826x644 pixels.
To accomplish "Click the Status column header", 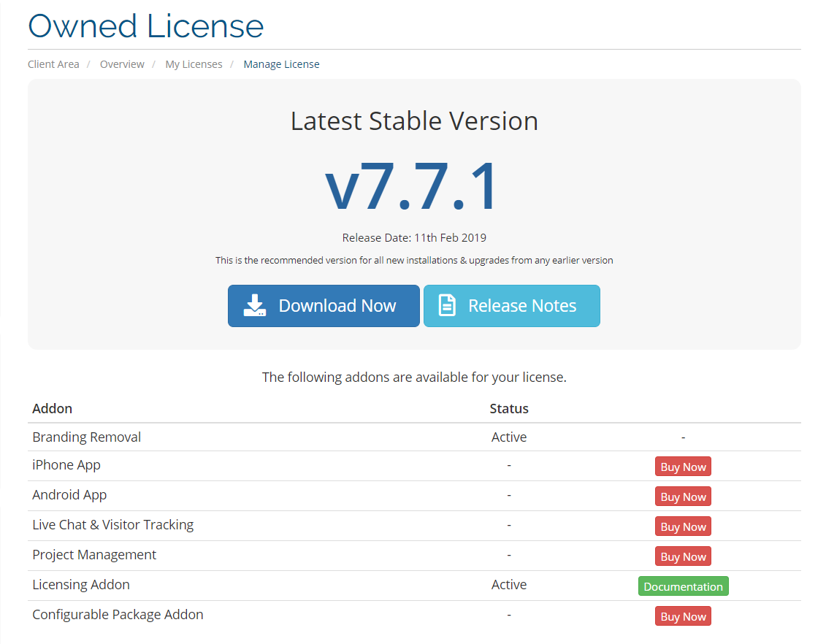I will pos(509,409).
